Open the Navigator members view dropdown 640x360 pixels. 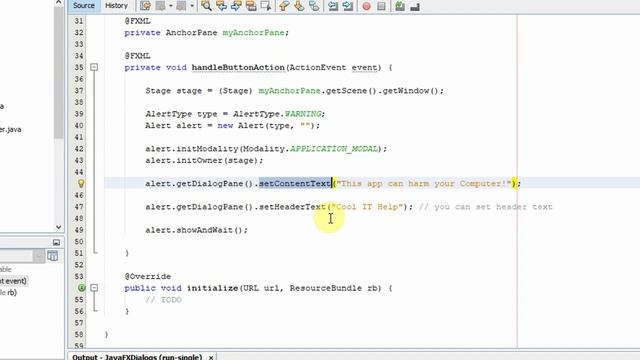tap(39, 256)
